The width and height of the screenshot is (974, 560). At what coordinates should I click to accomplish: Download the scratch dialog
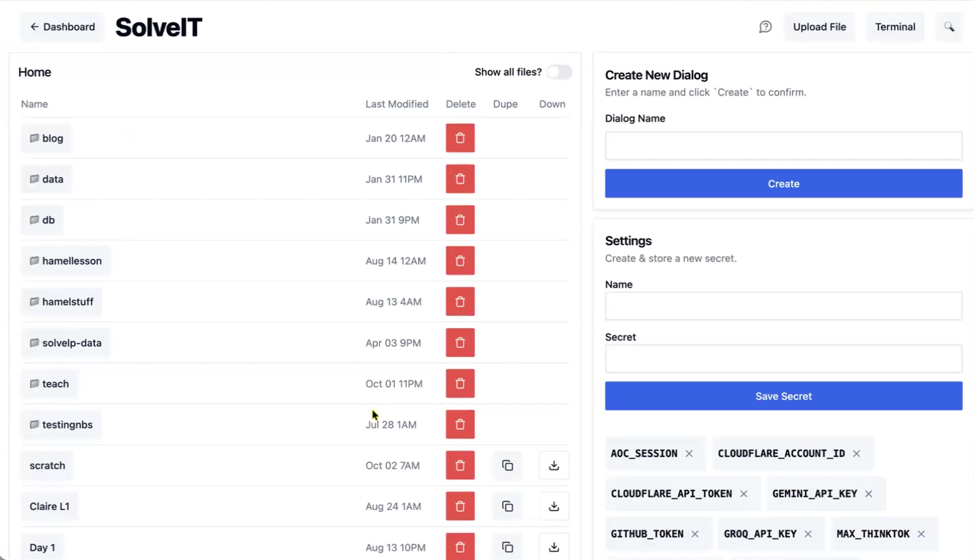click(x=554, y=465)
